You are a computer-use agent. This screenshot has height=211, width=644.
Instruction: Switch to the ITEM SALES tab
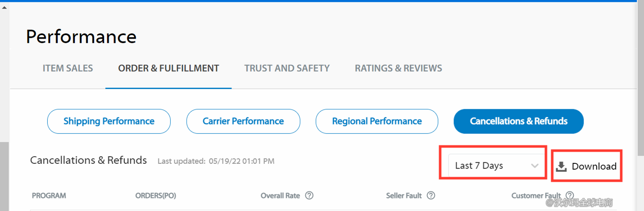68,68
